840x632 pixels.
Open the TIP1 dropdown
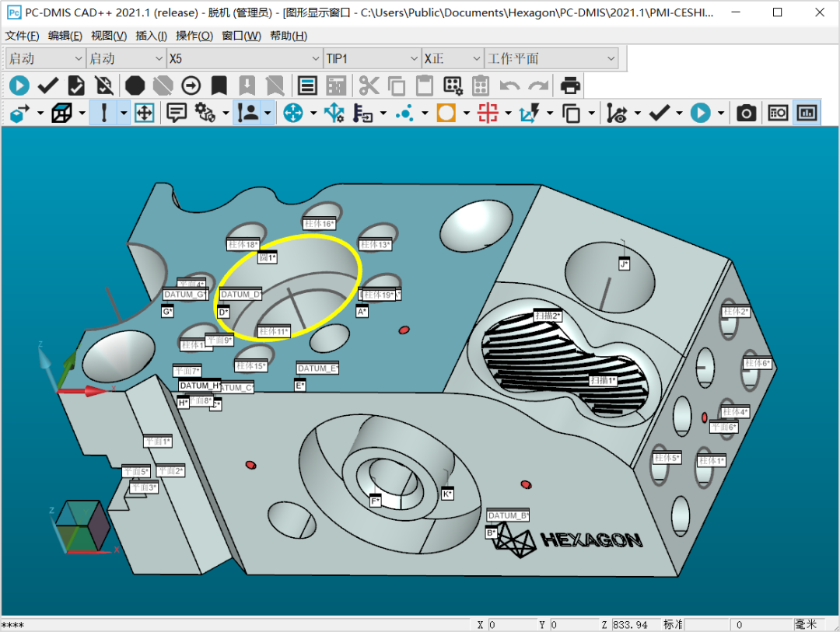click(x=372, y=58)
